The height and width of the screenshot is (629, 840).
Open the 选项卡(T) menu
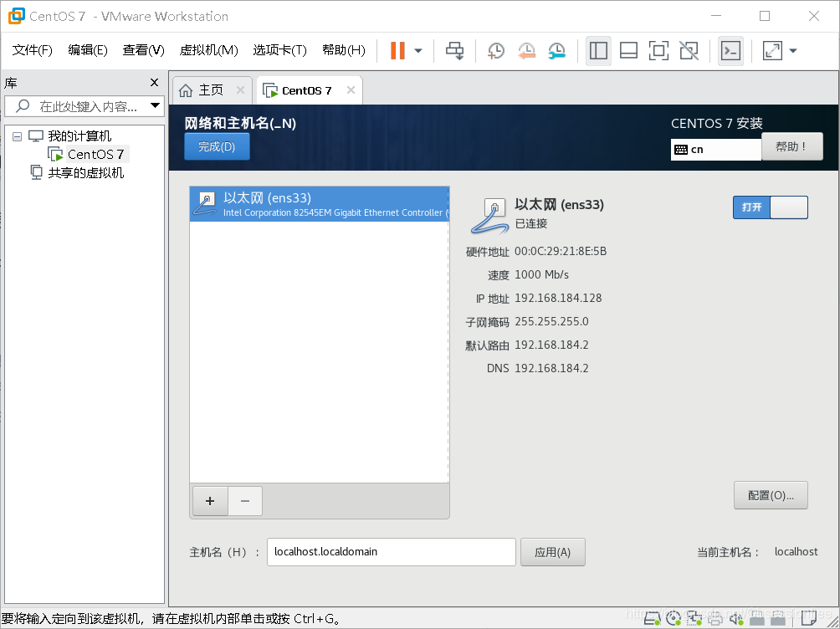tap(279, 50)
